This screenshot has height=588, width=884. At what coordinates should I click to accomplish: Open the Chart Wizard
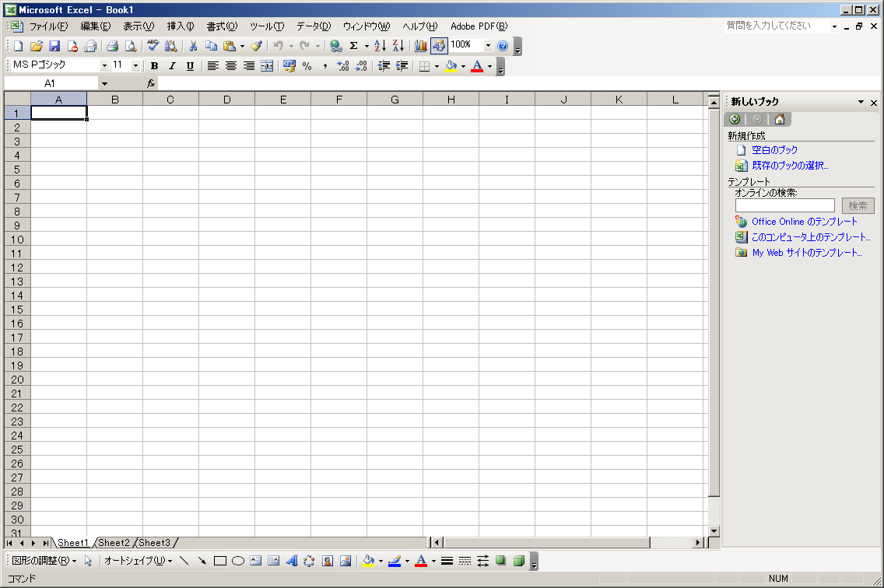tap(421, 46)
